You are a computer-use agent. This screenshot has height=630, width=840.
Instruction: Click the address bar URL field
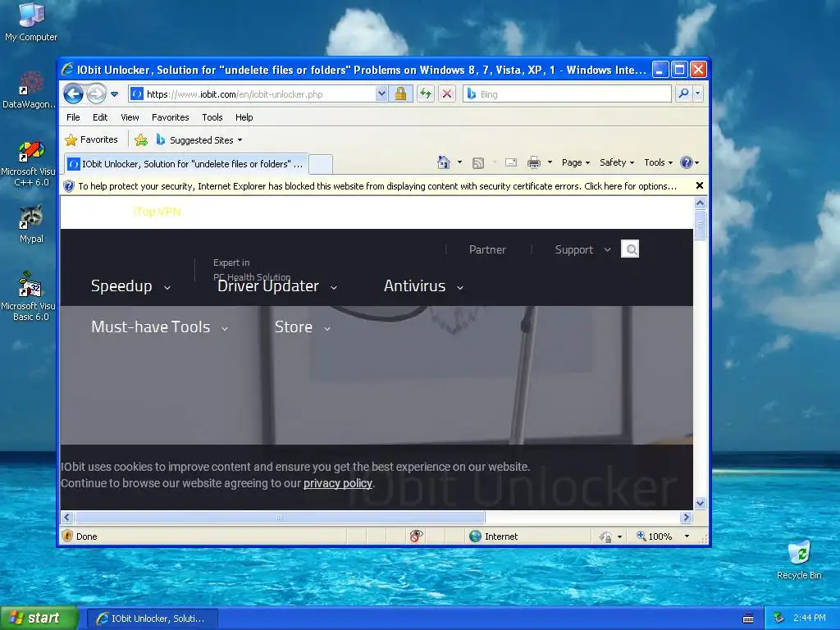coord(252,94)
